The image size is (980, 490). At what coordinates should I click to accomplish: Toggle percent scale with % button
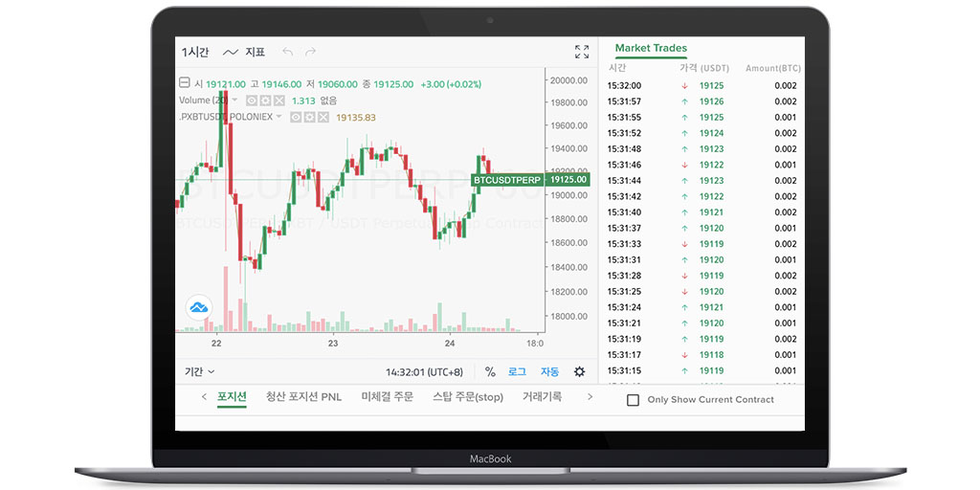pyautogui.click(x=490, y=372)
